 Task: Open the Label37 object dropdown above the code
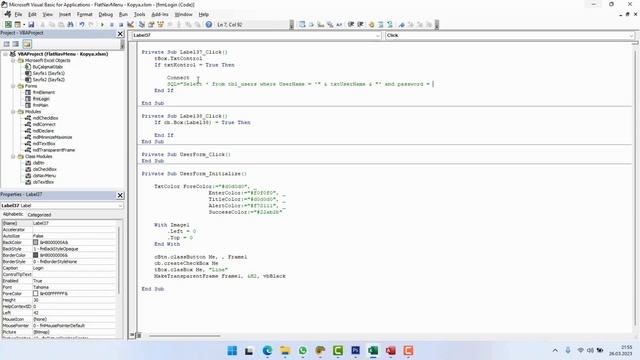point(378,36)
